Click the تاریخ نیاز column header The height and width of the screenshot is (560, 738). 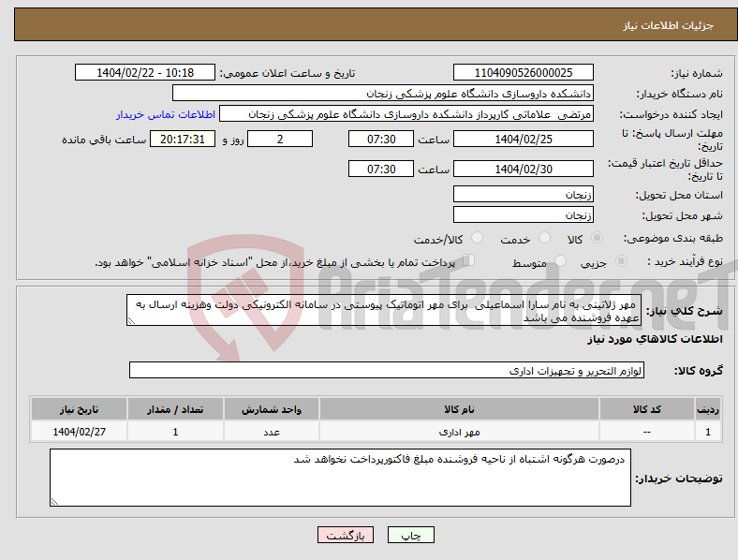coord(79,409)
